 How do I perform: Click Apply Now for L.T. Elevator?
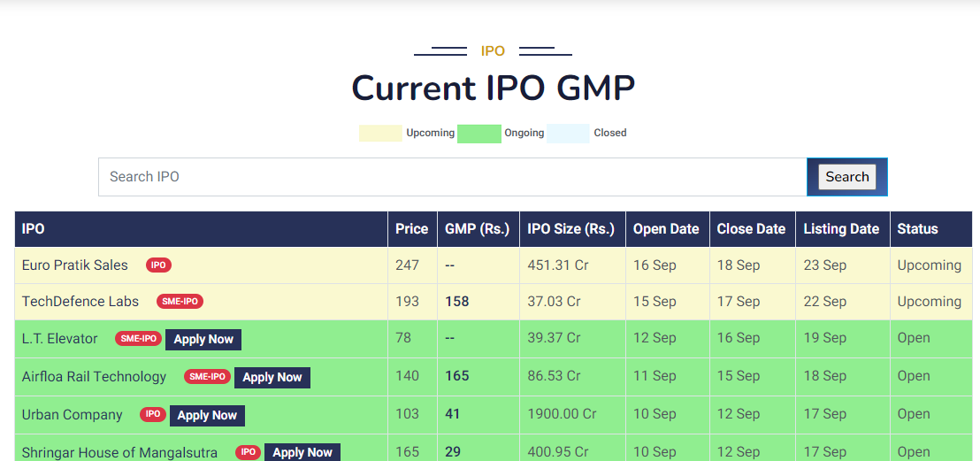coord(203,339)
